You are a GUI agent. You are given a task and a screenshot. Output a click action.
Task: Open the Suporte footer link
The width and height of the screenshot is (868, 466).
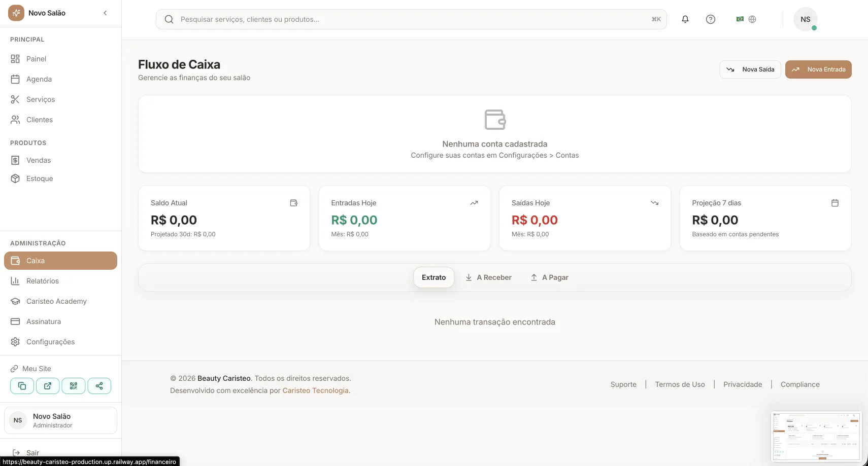(623, 384)
